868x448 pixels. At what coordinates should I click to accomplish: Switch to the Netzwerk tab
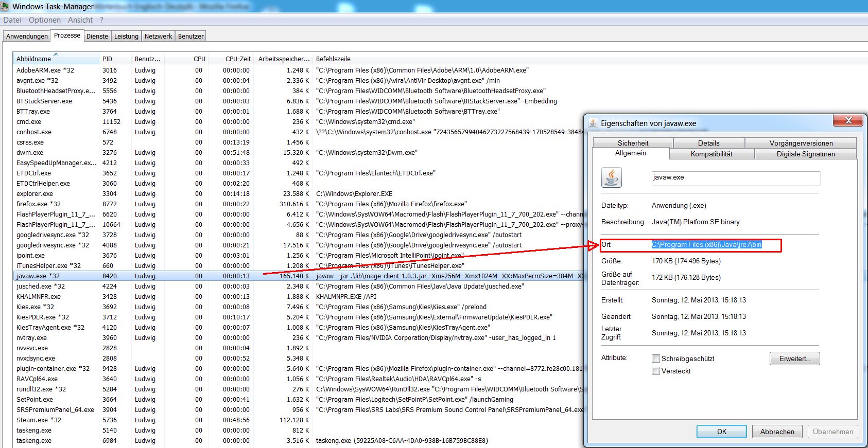click(158, 37)
